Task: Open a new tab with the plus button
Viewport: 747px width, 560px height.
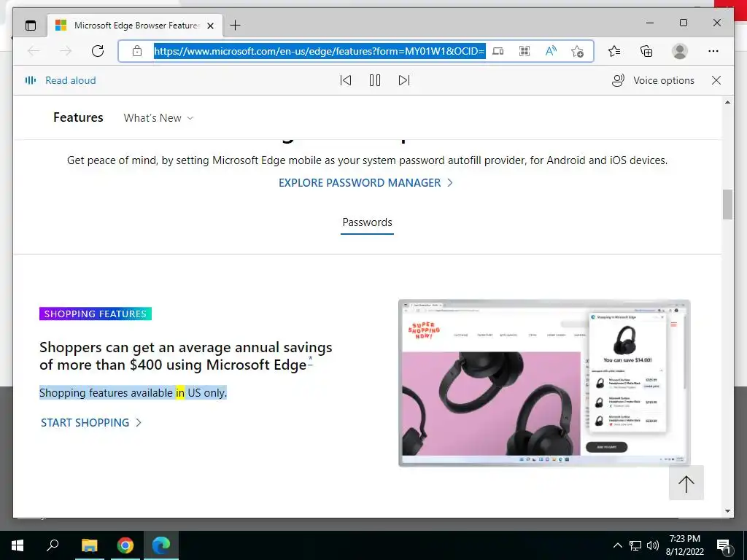Action: (x=235, y=26)
